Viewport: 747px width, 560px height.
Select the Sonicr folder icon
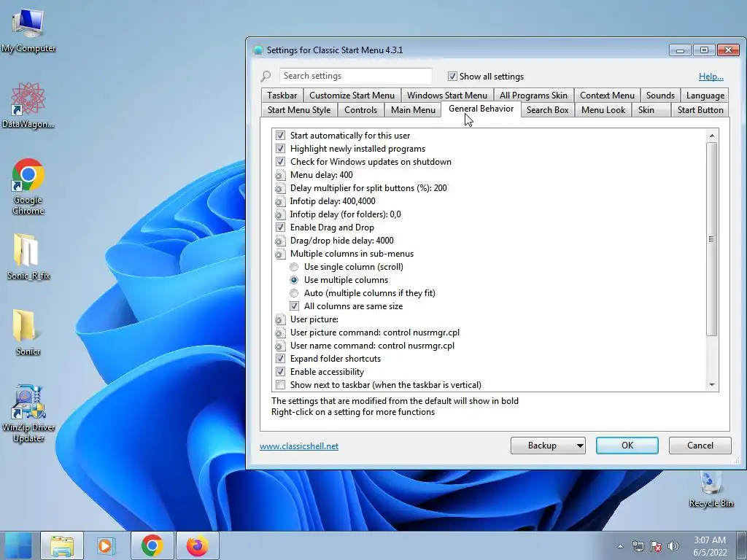(28, 332)
